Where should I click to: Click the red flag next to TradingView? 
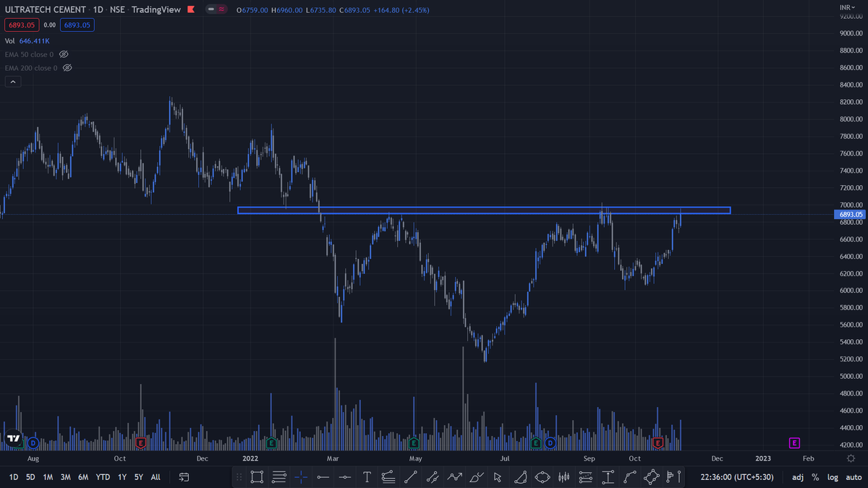190,11
